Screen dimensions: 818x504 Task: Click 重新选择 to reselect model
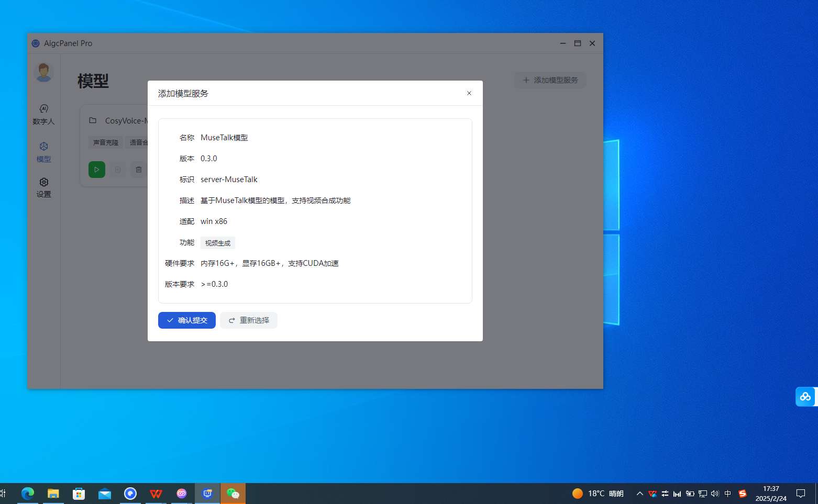tap(249, 320)
